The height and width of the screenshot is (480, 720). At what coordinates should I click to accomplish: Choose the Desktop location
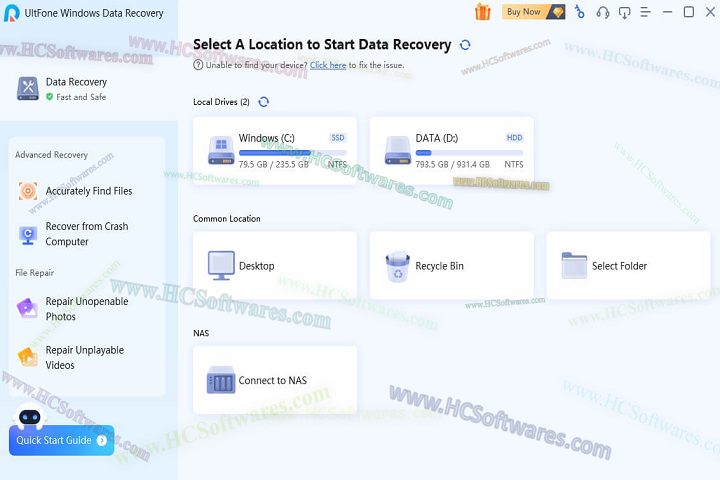(275, 265)
